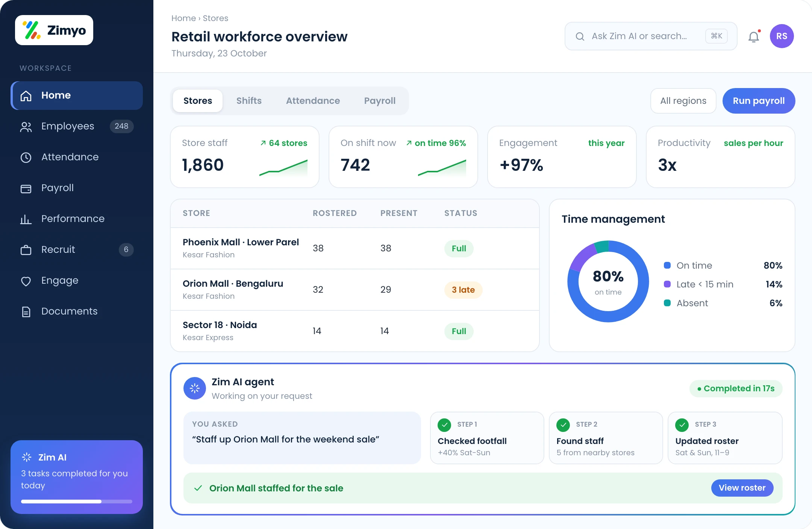Click the Step 1 green checkmark

click(x=444, y=425)
